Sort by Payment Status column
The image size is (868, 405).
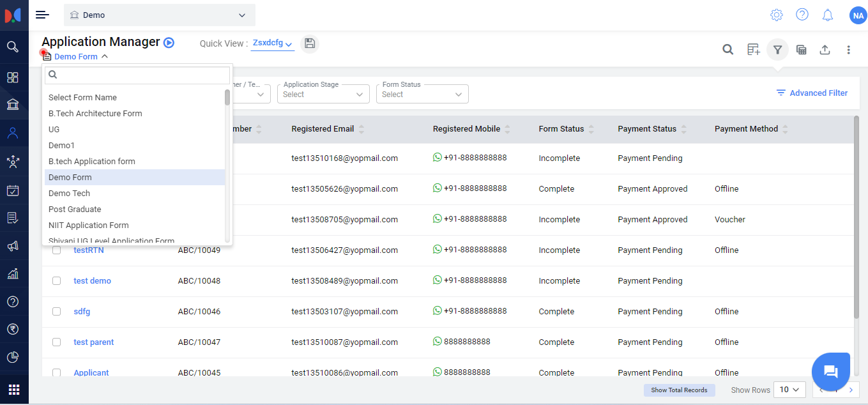click(x=683, y=129)
